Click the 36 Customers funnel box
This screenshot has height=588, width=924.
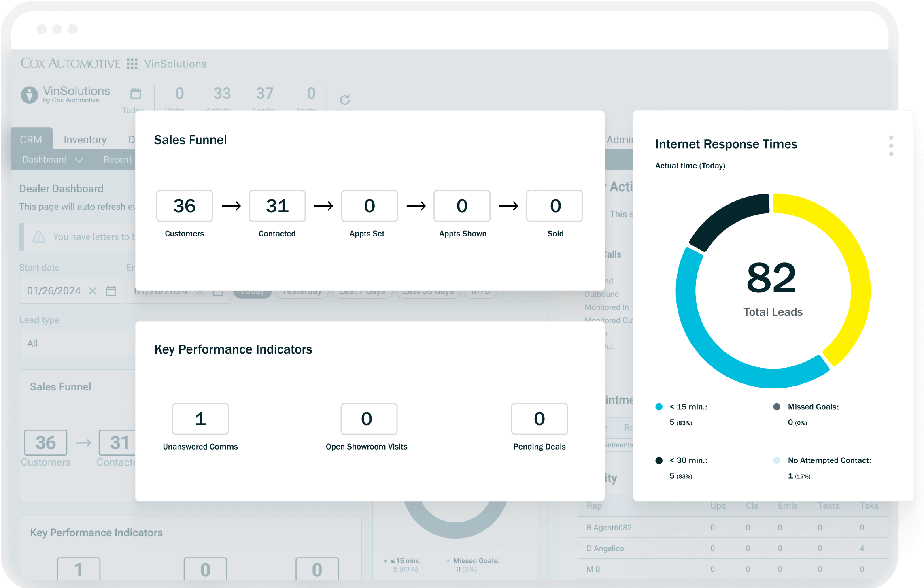coord(185,206)
